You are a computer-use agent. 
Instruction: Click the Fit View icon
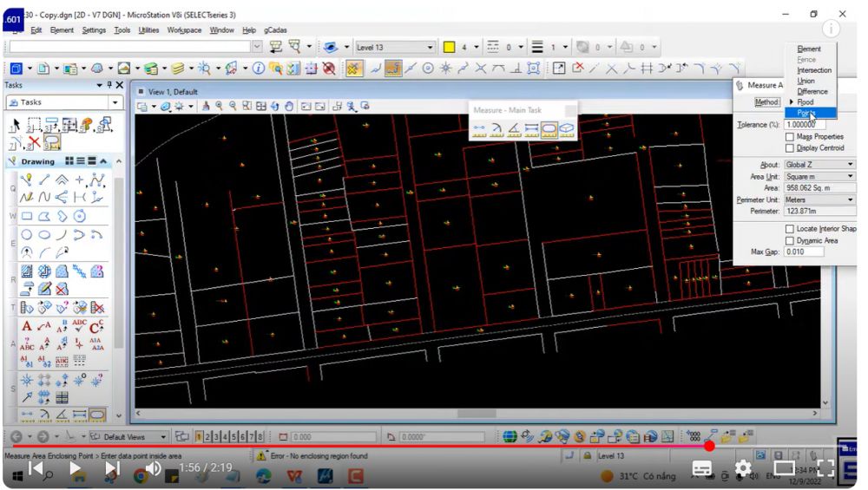pos(261,106)
